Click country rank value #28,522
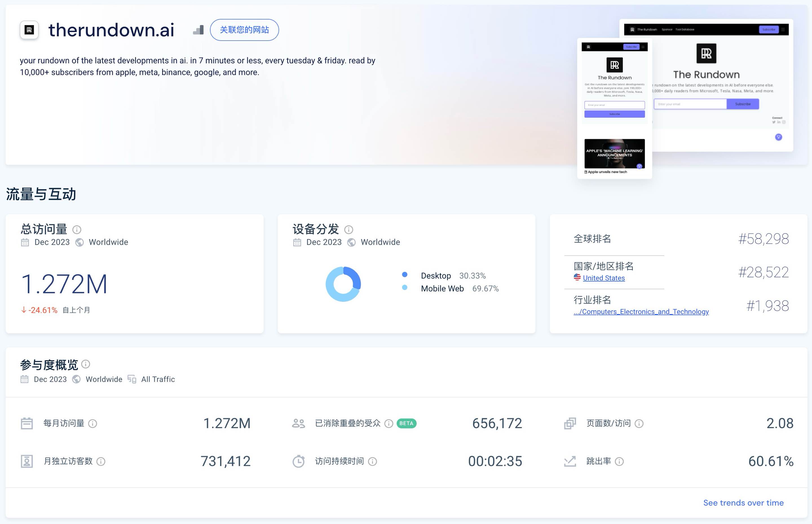The image size is (812, 524). pos(764,272)
